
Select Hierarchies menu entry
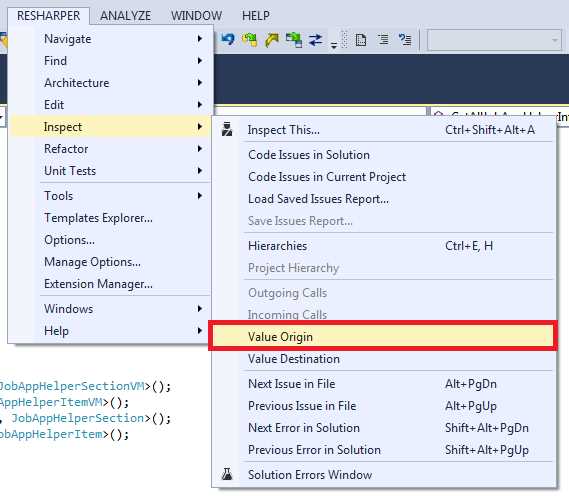[x=384, y=246]
